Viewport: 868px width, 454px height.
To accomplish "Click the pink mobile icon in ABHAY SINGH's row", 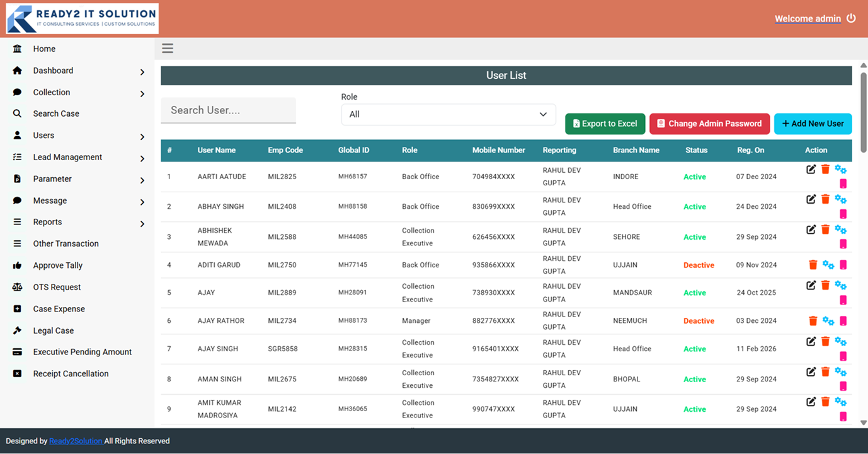I will 843,214.
